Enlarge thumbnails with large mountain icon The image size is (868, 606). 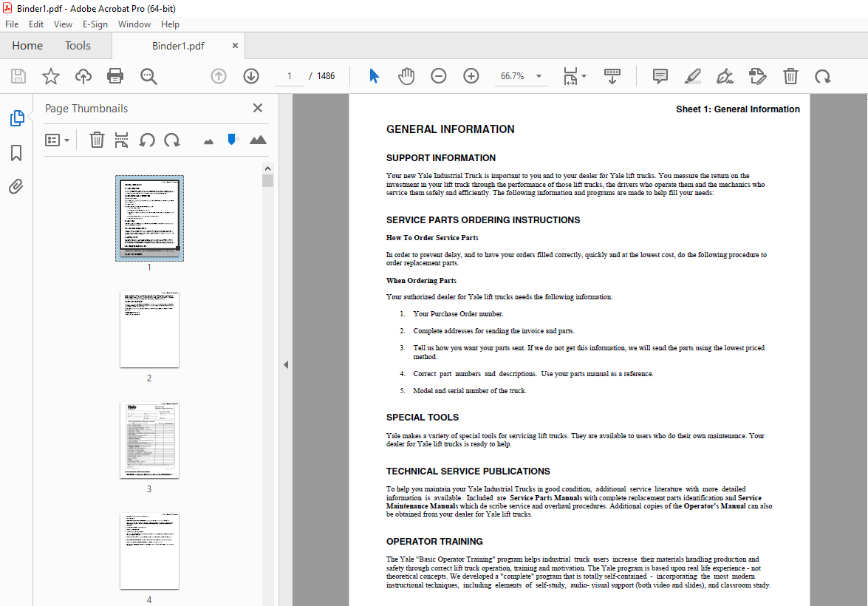coord(258,140)
